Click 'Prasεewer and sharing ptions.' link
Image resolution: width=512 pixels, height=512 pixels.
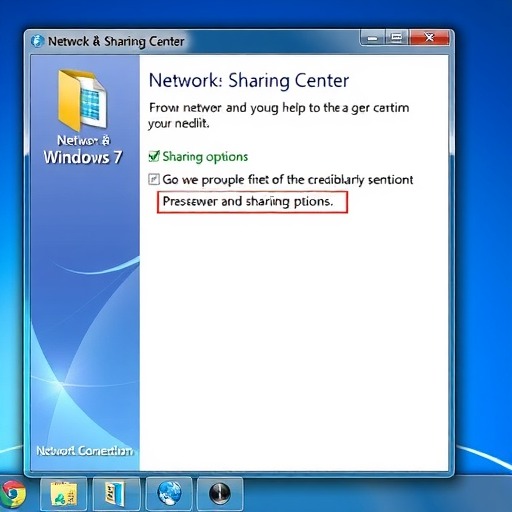point(252,202)
